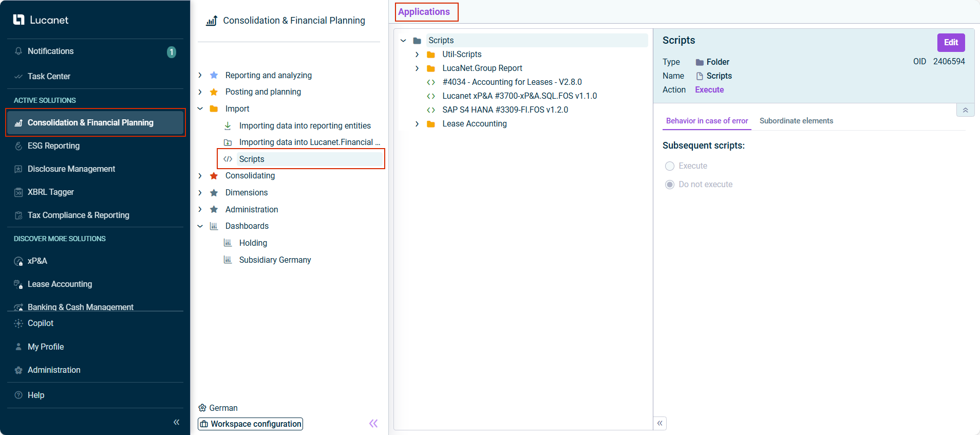This screenshot has height=435, width=980.
Task: Expand the Reporting and analyzing node
Action: 200,76
